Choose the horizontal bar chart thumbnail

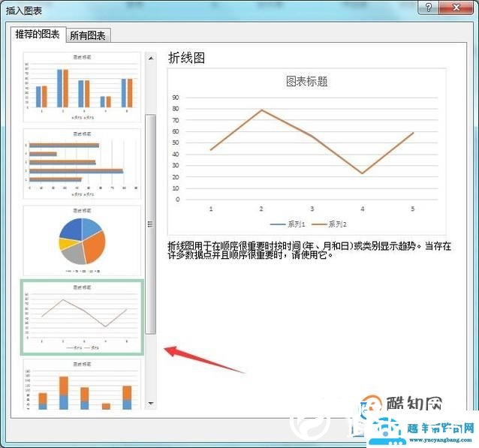[x=82, y=164]
